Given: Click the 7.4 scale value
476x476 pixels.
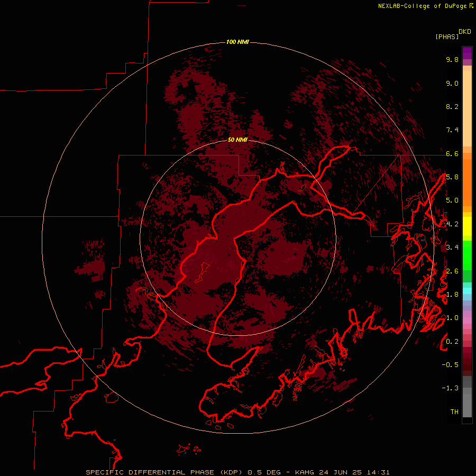Looking at the screenshot, I should tap(452, 130).
